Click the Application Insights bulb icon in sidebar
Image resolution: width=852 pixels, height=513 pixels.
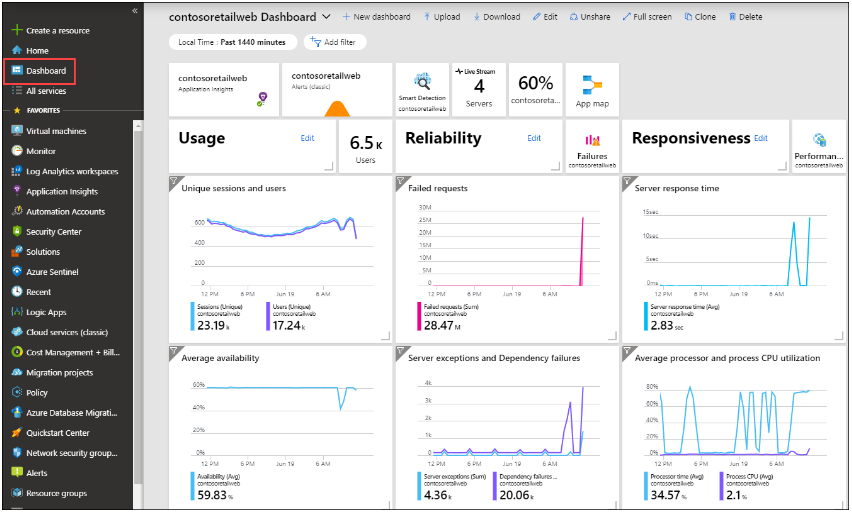[17, 191]
